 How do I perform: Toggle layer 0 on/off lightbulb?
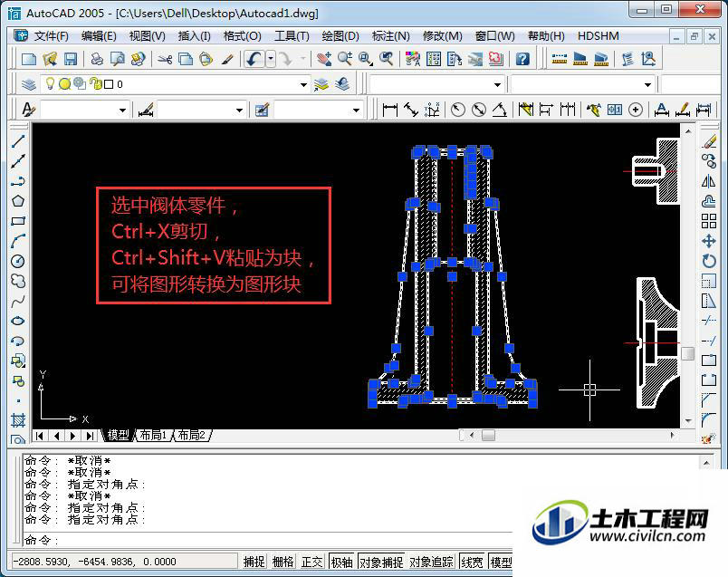50,83
